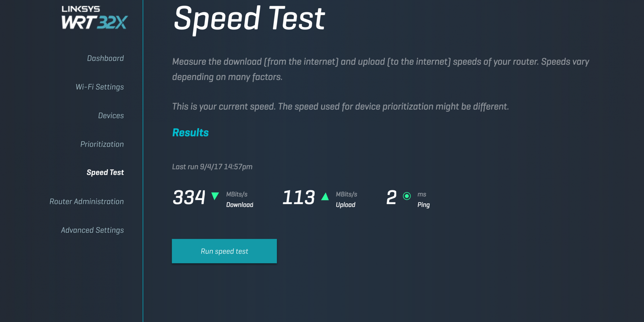Screen dimensions: 644x322
Task: Click the green download arrow icon
Action: tap(215, 196)
